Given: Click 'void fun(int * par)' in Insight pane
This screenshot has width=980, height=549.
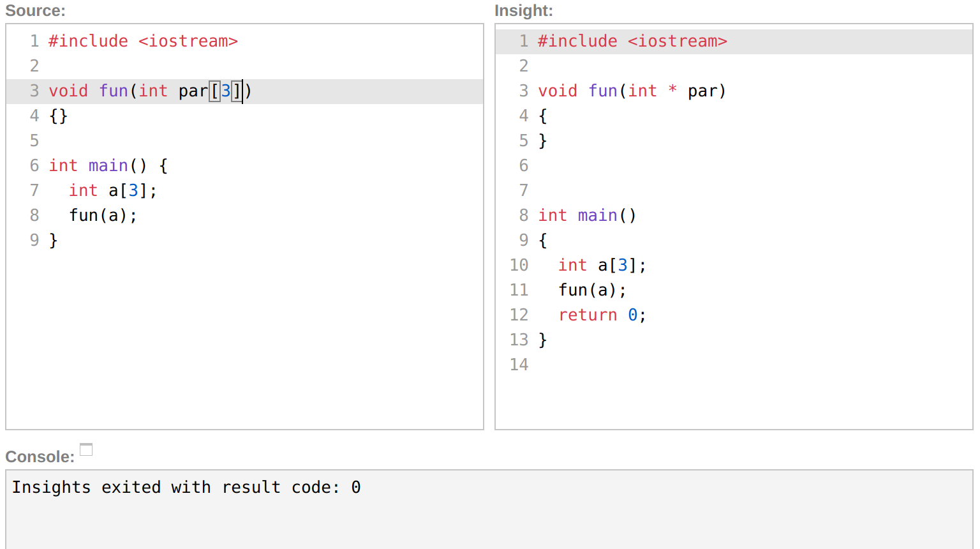Looking at the screenshot, I should click(632, 91).
